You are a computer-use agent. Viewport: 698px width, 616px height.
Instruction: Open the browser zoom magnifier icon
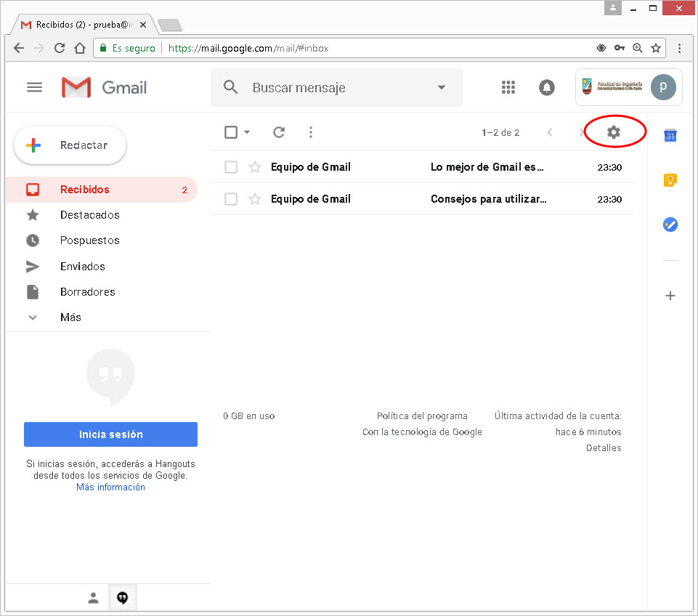pos(638,48)
